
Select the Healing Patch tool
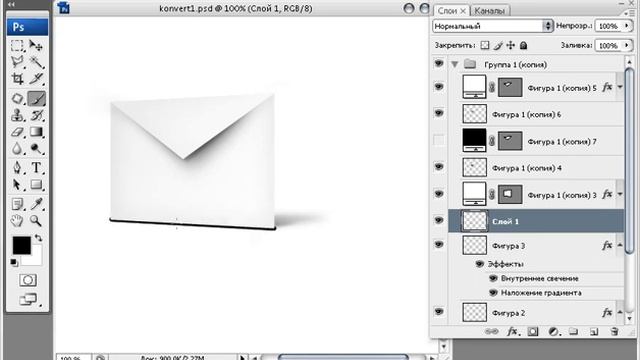[17, 98]
